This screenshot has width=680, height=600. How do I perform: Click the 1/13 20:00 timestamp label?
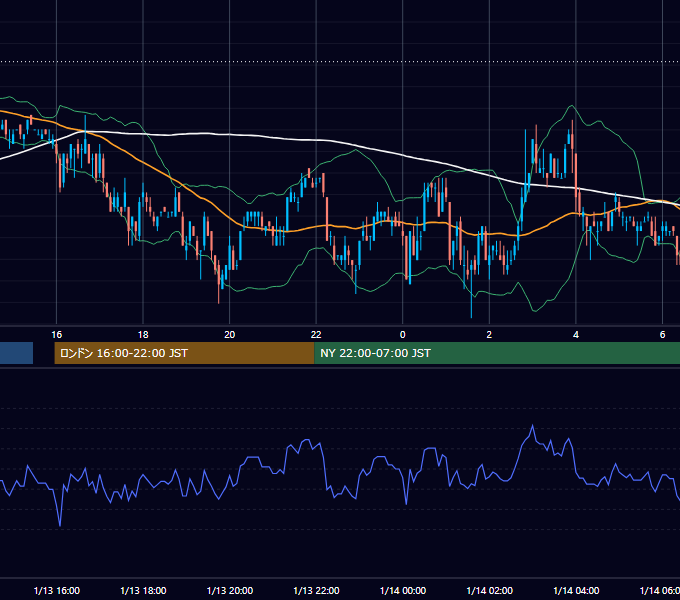[x=229, y=590]
